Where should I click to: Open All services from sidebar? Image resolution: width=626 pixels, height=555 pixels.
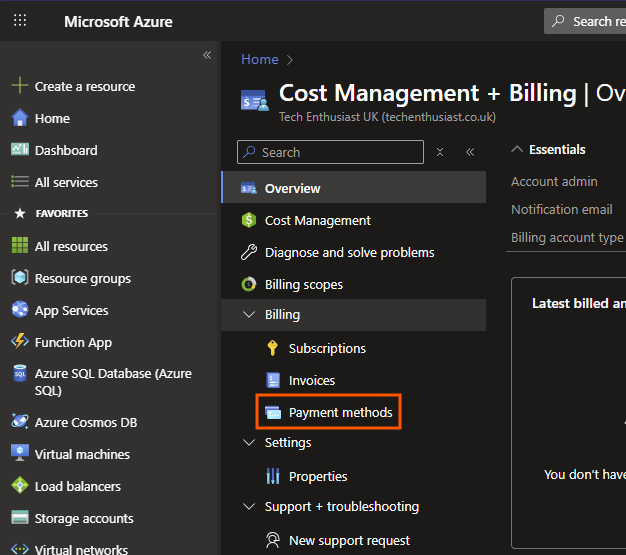(x=66, y=182)
